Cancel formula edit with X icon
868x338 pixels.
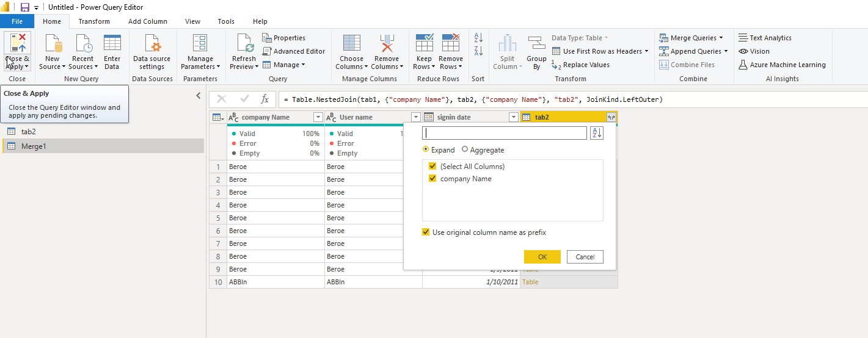222,99
